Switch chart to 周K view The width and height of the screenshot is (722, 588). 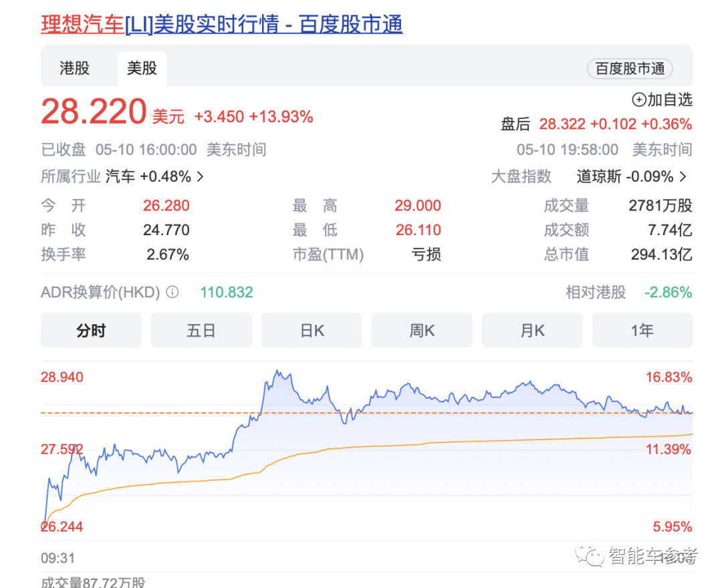coord(422,330)
